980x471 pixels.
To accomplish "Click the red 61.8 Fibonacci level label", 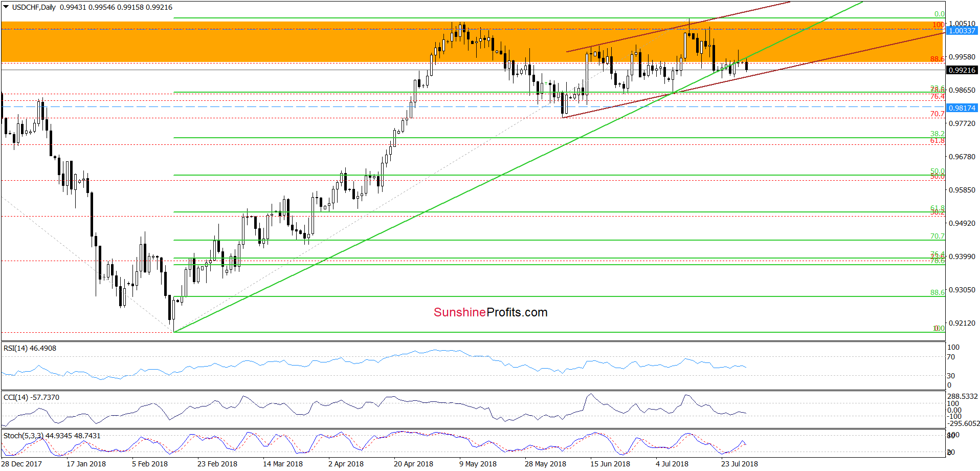I will tap(938, 140).
